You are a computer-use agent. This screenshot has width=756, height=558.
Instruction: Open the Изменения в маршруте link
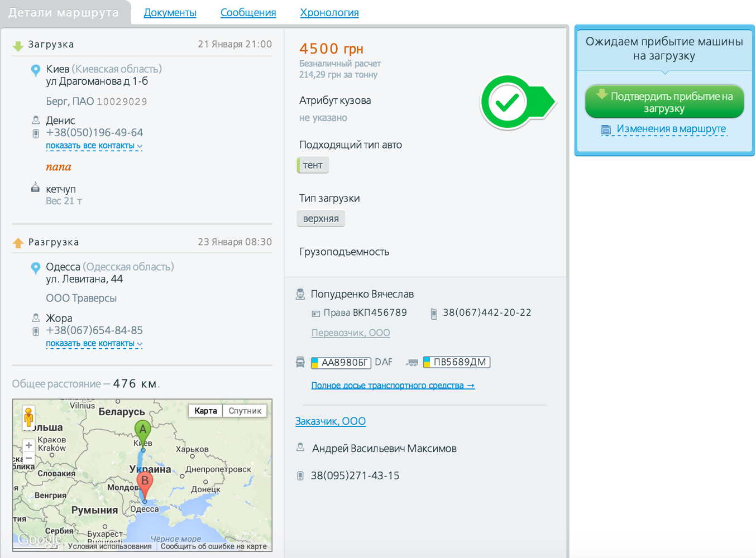tap(671, 129)
